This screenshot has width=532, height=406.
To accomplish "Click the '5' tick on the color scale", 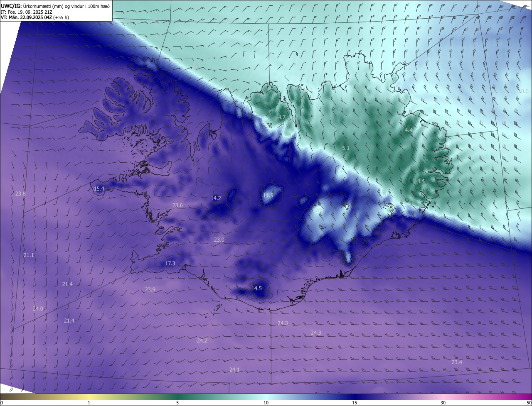I will pos(177,403).
